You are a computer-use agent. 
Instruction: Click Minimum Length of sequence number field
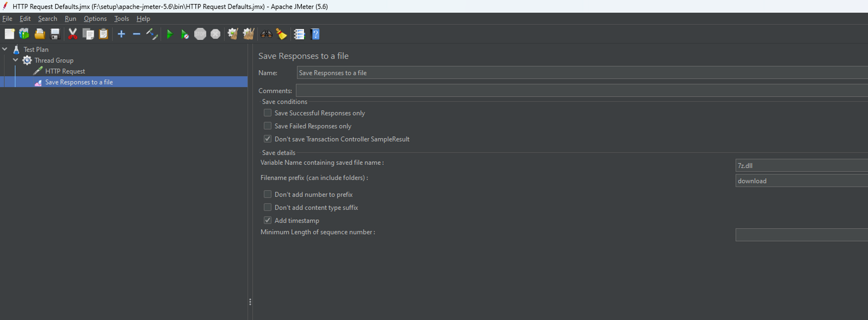(x=802, y=235)
